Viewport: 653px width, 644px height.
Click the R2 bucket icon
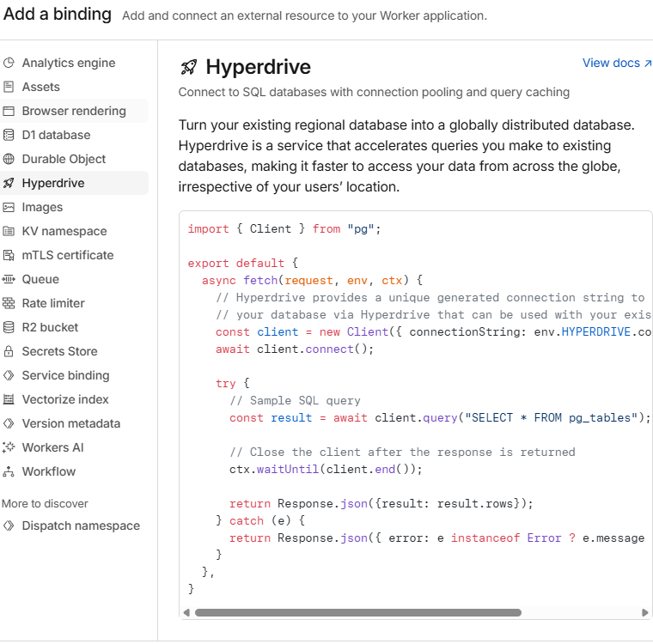point(9,327)
